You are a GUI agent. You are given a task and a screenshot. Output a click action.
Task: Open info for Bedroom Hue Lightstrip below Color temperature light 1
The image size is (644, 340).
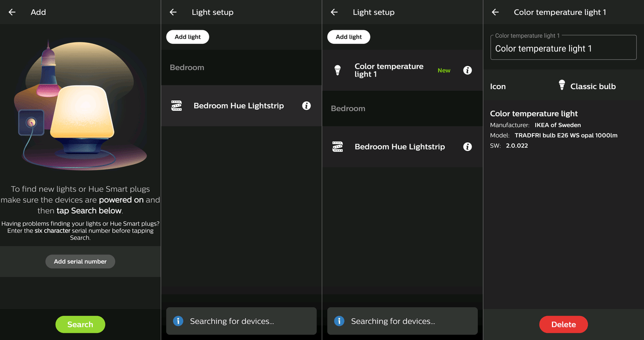[x=467, y=147]
